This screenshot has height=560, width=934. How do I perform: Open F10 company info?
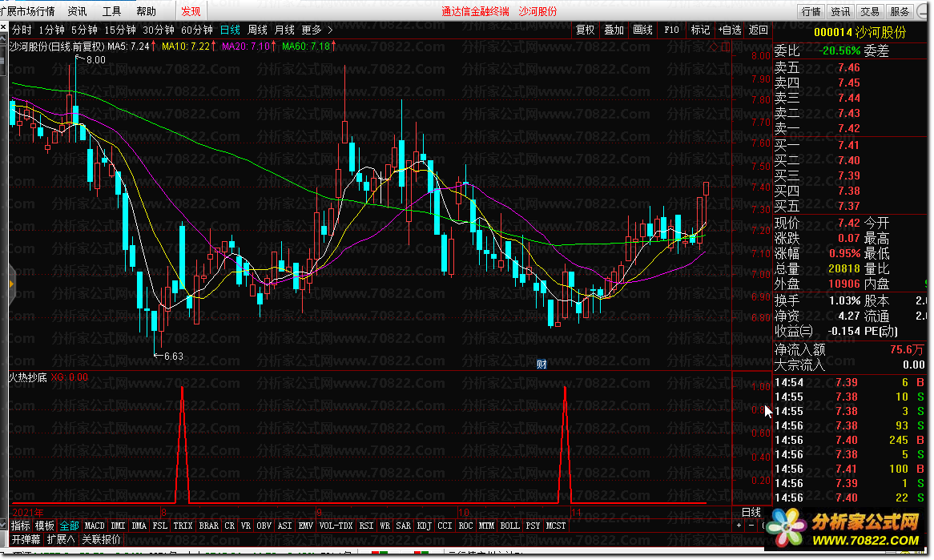click(671, 30)
